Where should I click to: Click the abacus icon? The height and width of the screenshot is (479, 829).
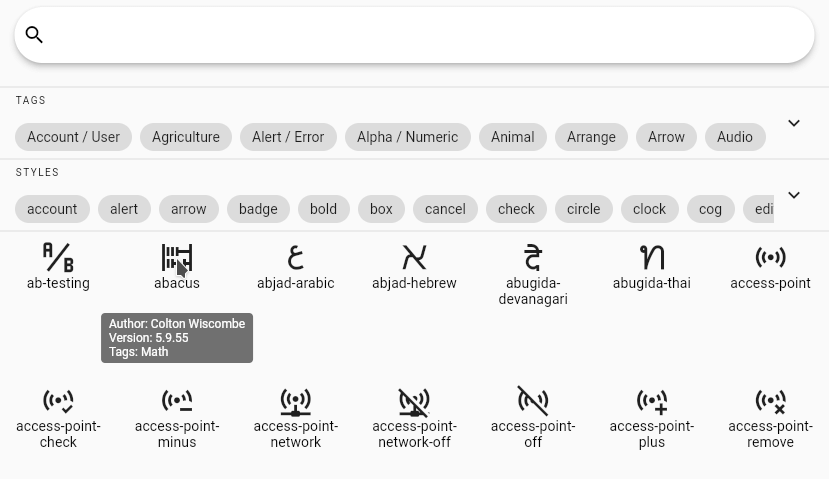tap(176, 258)
